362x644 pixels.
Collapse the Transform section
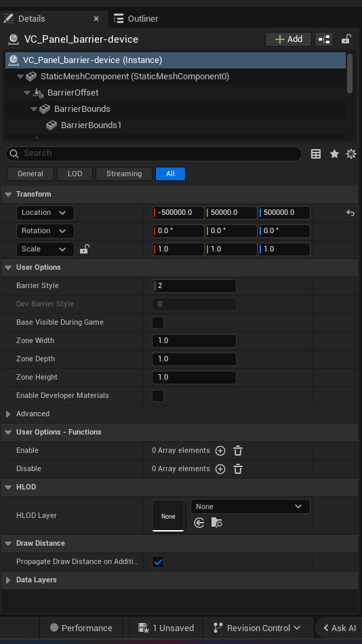8,195
